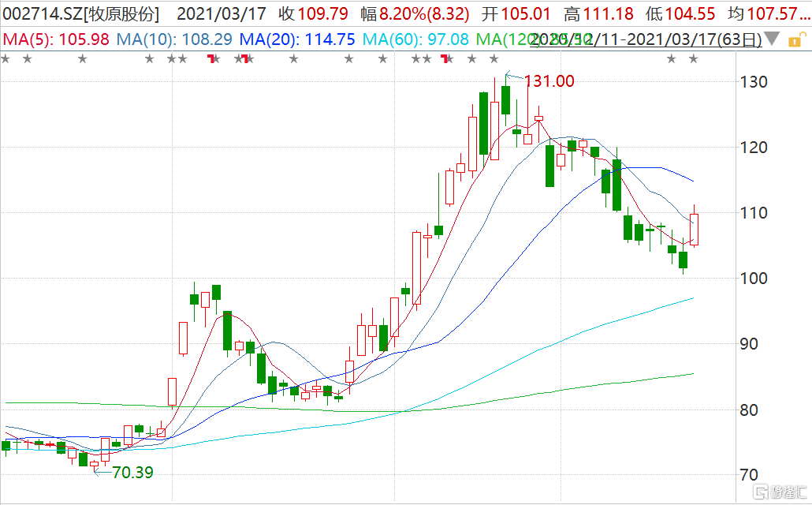
Task: Click the 70 price axis label
Action: (748, 475)
